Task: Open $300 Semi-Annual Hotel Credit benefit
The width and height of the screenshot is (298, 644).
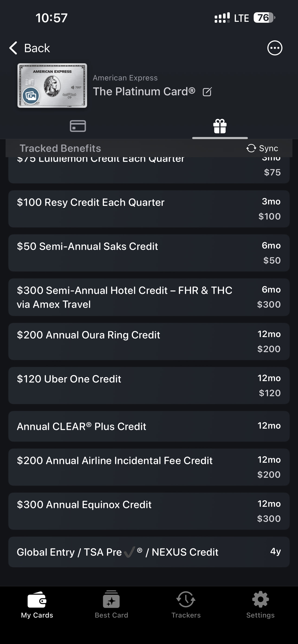Action: (x=149, y=297)
